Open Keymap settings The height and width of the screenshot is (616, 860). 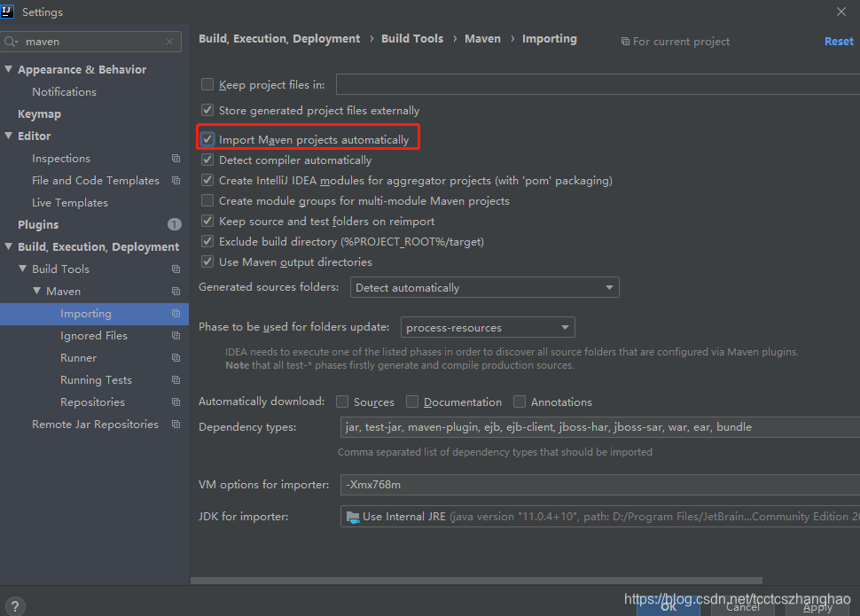(x=40, y=114)
